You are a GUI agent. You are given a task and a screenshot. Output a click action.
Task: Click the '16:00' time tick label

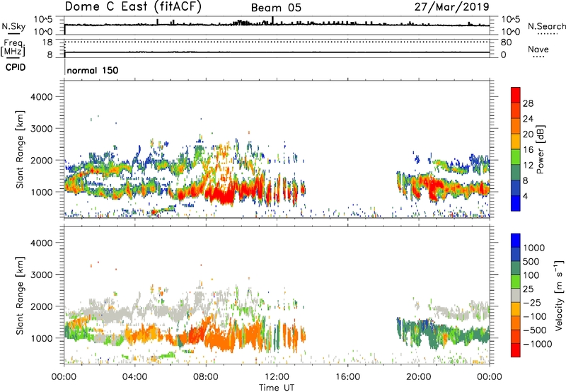tap(347, 377)
